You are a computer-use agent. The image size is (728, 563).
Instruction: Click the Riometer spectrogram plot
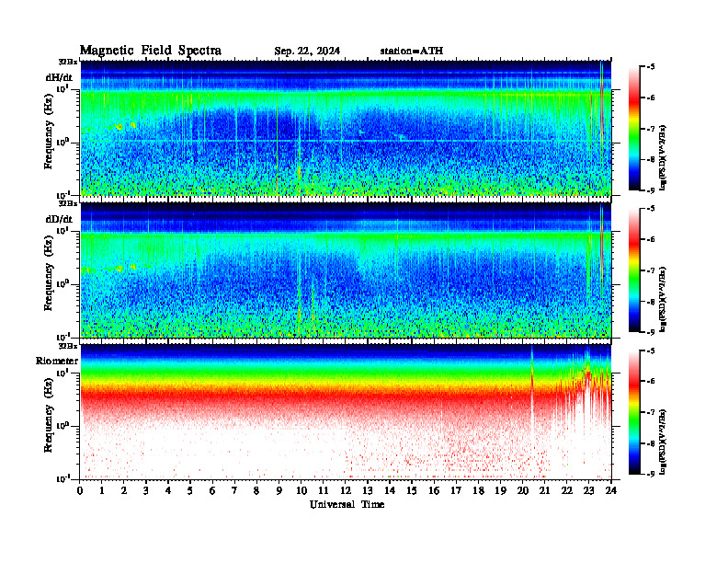(x=346, y=412)
